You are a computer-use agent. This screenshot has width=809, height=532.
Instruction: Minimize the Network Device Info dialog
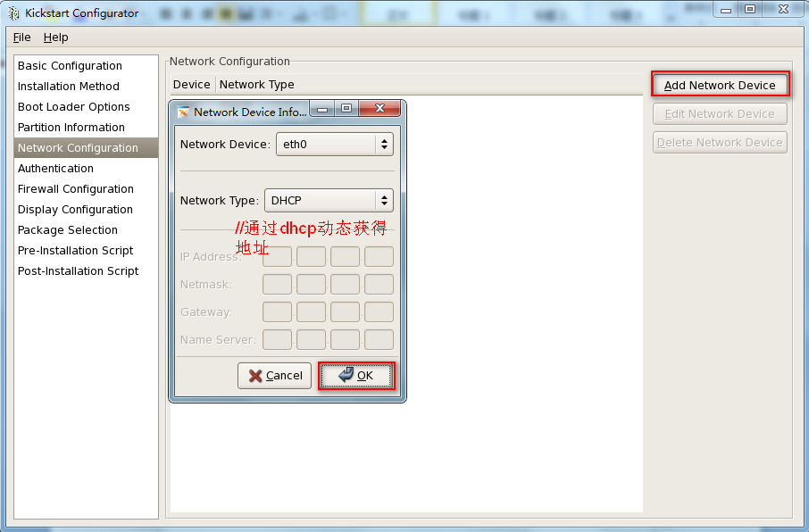point(322,108)
